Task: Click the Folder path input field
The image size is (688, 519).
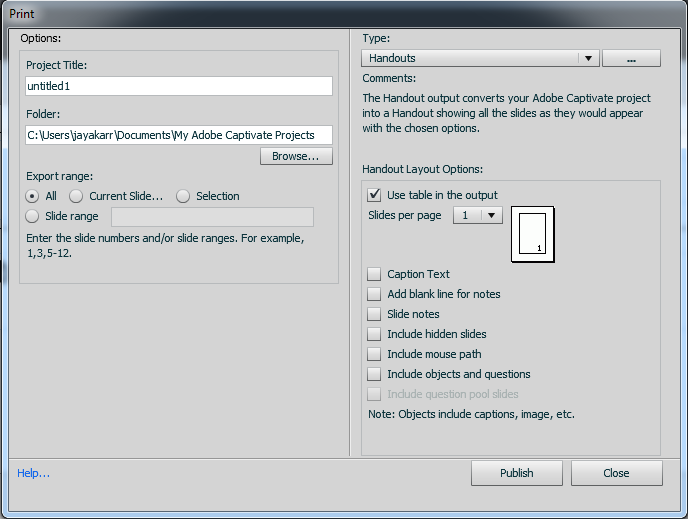Action: (179, 135)
